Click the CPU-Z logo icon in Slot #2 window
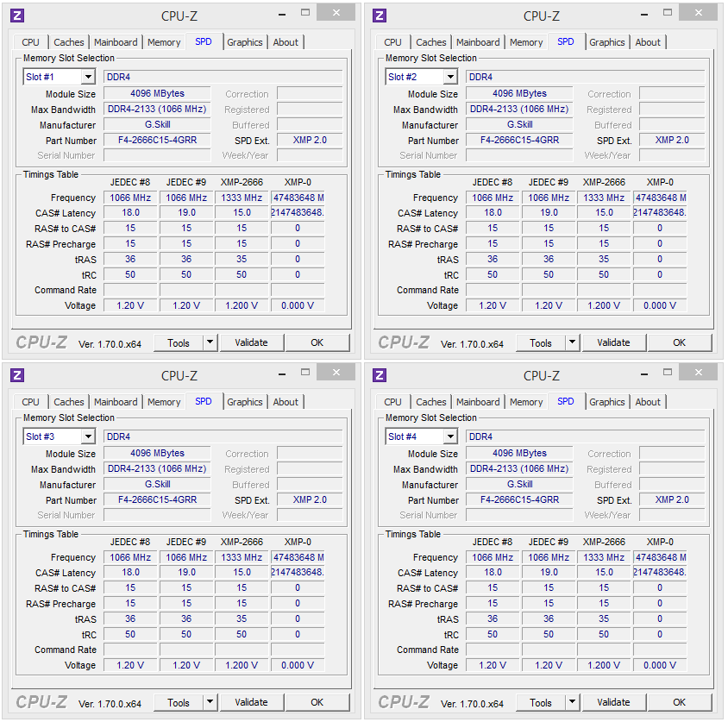 [380, 16]
